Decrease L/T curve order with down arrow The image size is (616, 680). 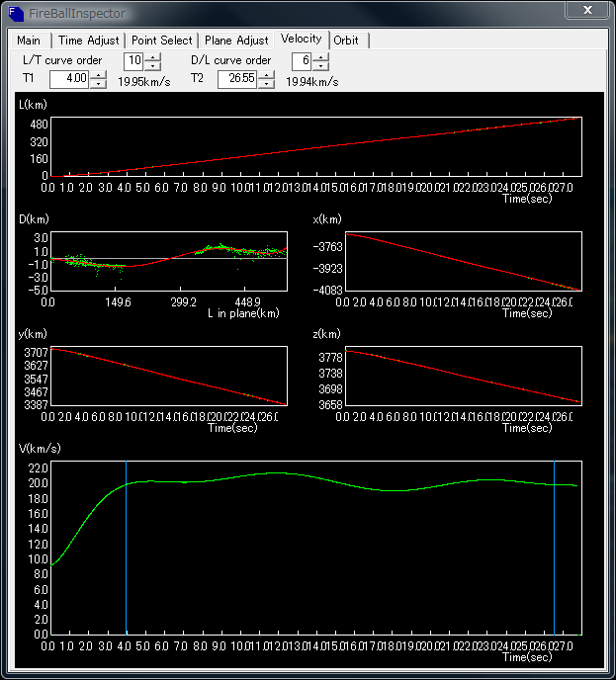coord(152,64)
